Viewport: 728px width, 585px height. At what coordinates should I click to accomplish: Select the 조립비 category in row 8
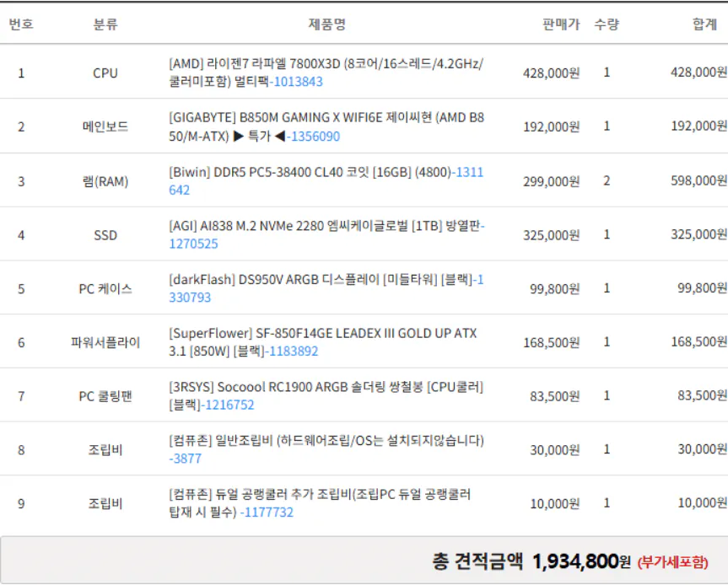click(105, 450)
